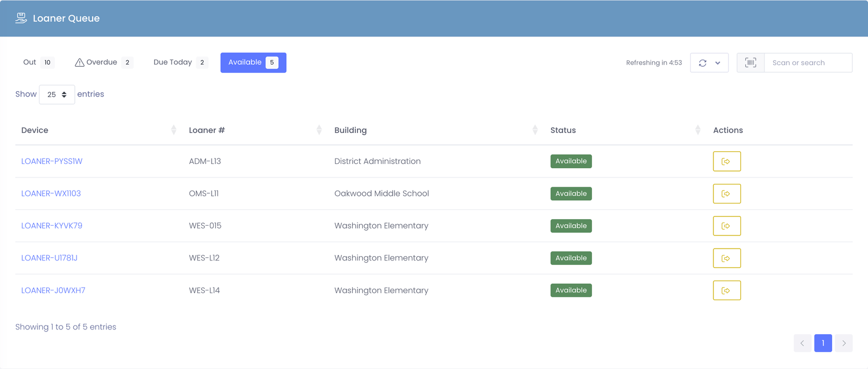Click the WES-L14 loaner number
The image size is (868, 369).
tap(205, 290)
